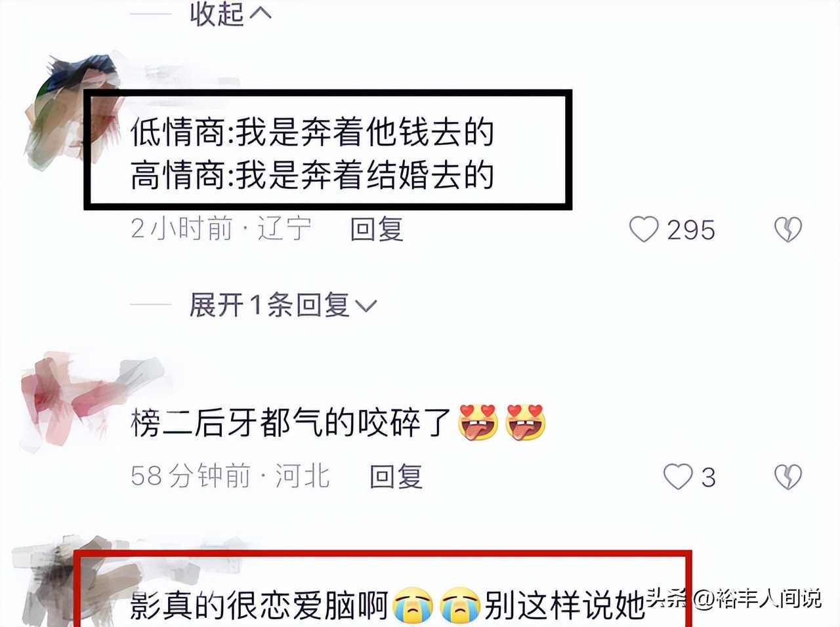Collapse replies with 收起
840x627 pixels.
click(x=230, y=14)
